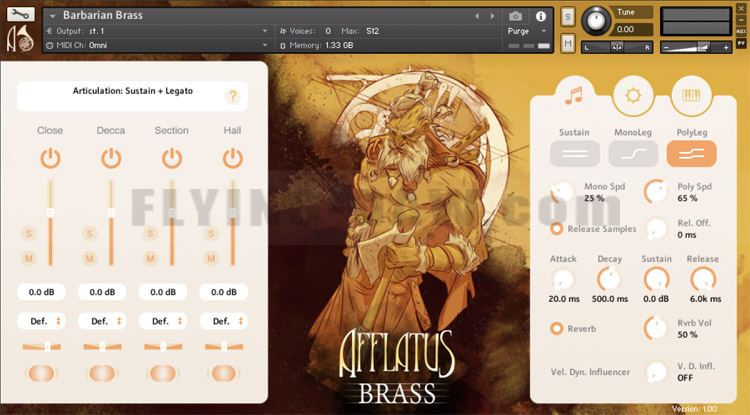Image resolution: width=750 pixels, height=415 pixels.
Task: Click the Poly Spd knob
Action: (656, 192)
